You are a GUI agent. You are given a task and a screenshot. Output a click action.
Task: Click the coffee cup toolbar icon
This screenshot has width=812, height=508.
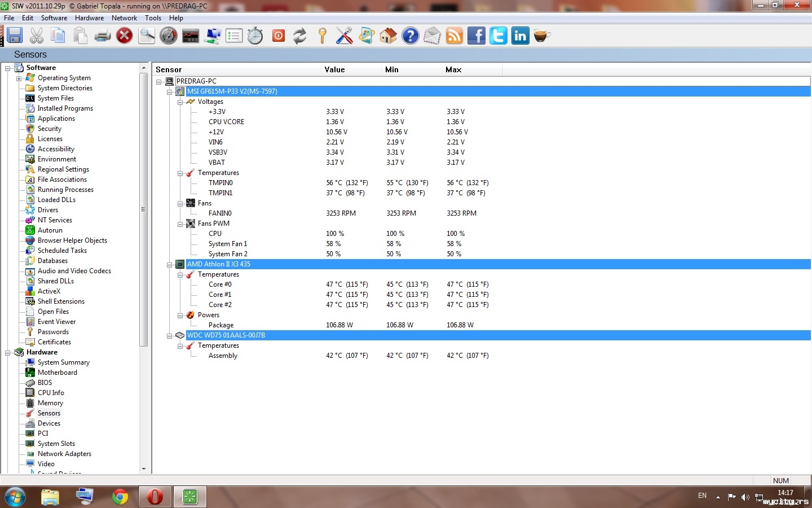(541, 36)
